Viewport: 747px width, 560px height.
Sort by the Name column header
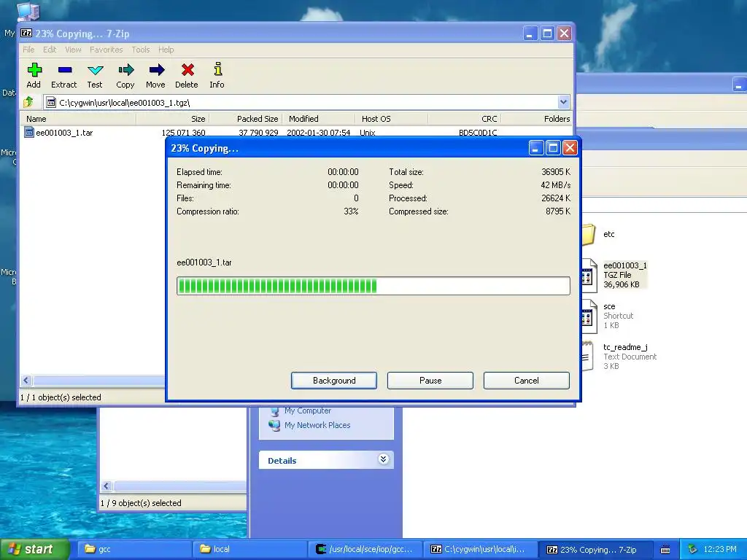tap(79, 119)
